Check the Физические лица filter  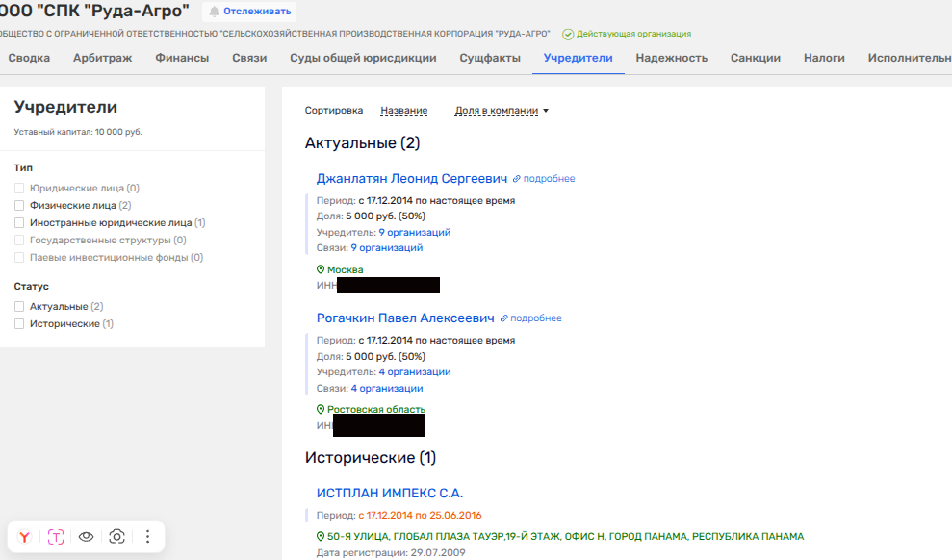(19, 206)
